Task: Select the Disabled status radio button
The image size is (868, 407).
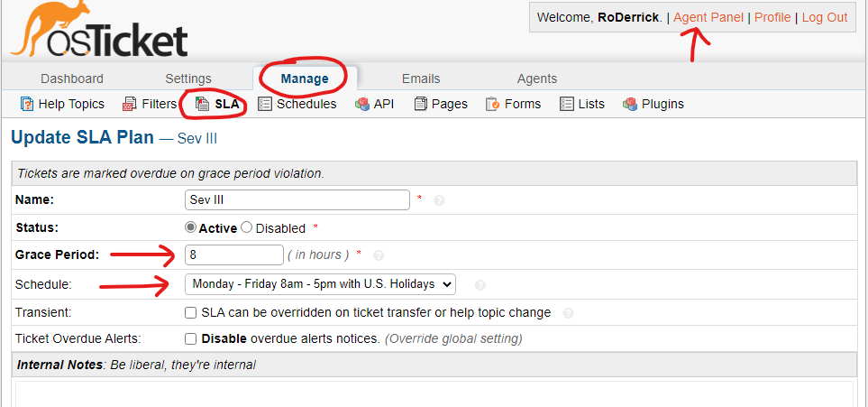Action: [x=246, y=228]
